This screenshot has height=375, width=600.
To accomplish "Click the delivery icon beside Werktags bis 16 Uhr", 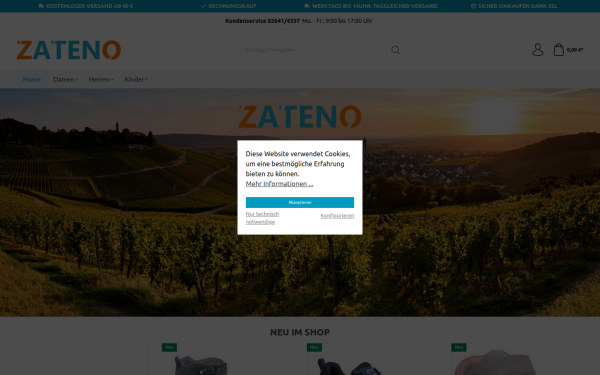I will 307,6.
